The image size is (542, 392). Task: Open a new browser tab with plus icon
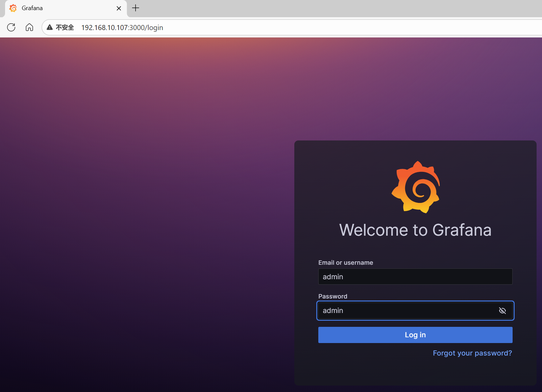click(135, 8)
